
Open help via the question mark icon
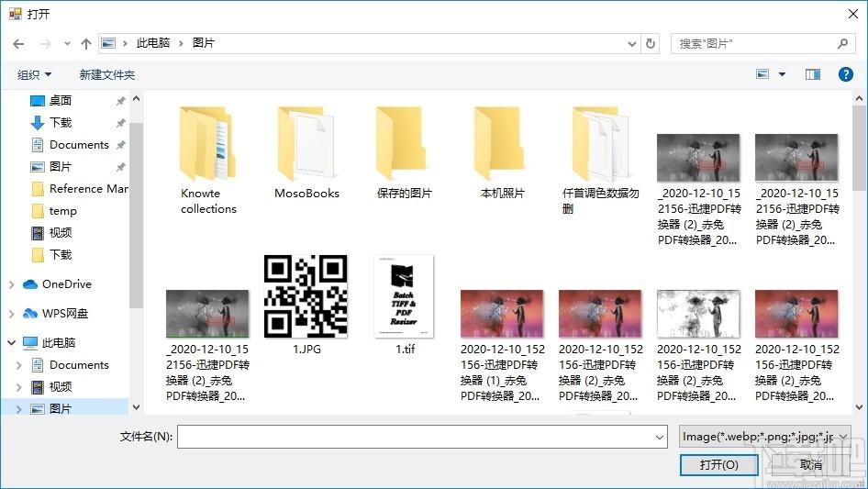click(x=845, y=74)
